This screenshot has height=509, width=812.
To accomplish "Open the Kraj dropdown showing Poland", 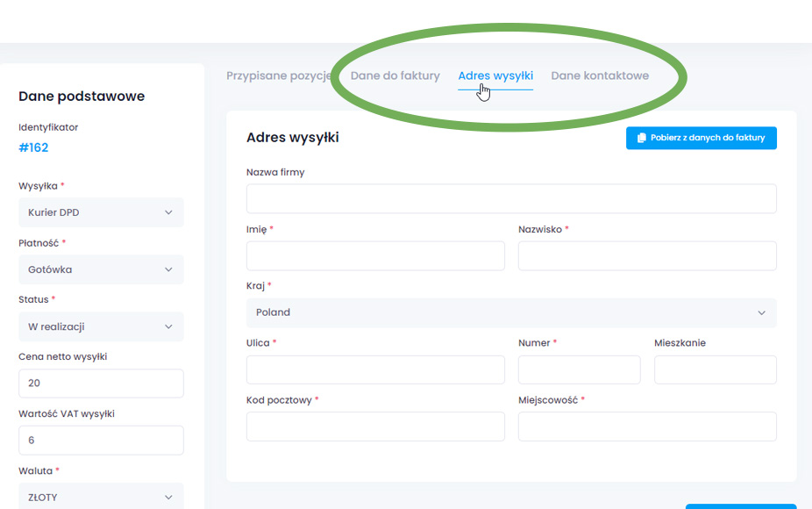I will pyautogui.click(x=511, y=312).
